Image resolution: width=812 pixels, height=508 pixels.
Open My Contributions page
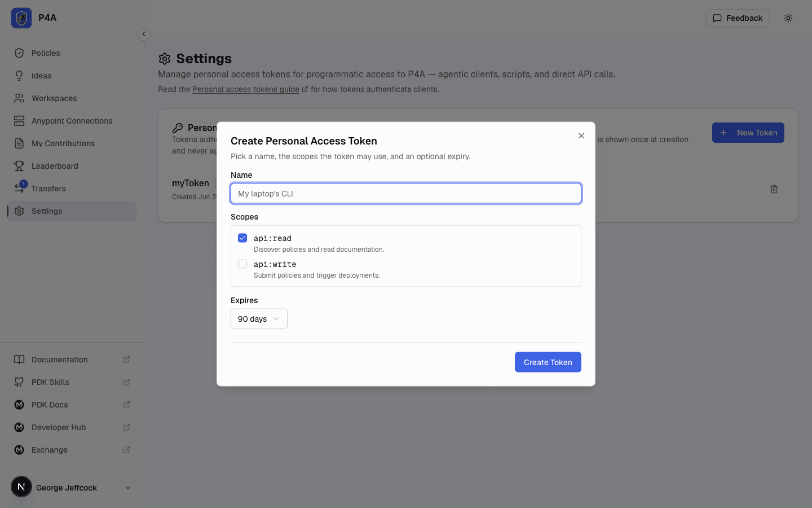pos(72,143)
